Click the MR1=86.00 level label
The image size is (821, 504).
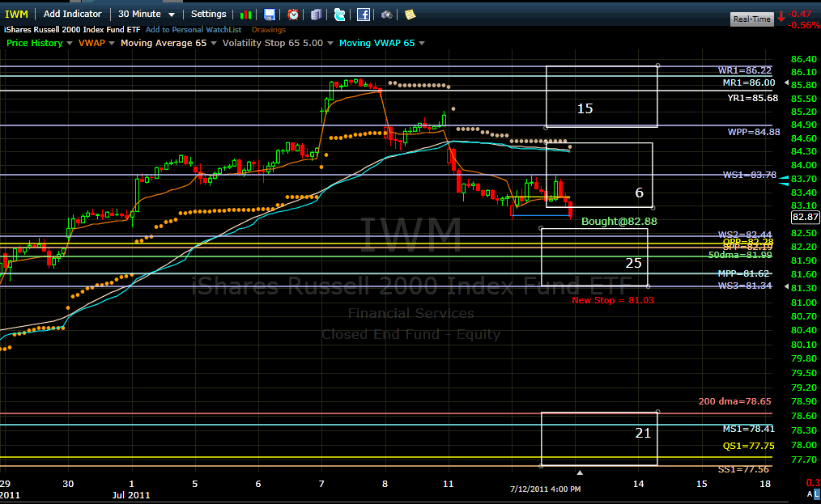click(749, 83)
